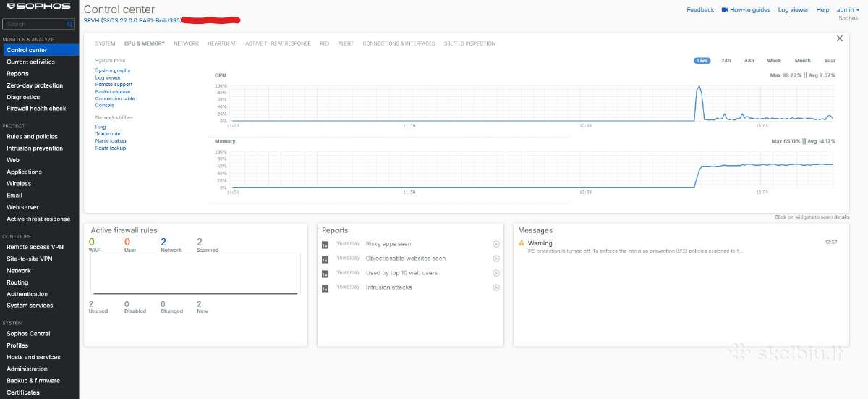Switch to the SYSTEM tab
Screen dimensions: 868x399
tap(105, 43)
